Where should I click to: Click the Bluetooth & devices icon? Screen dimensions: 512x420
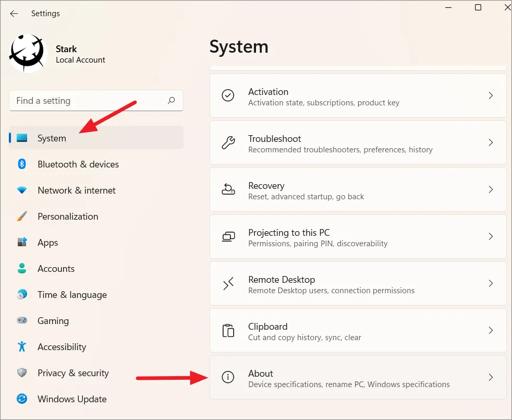tap(22, 164)
